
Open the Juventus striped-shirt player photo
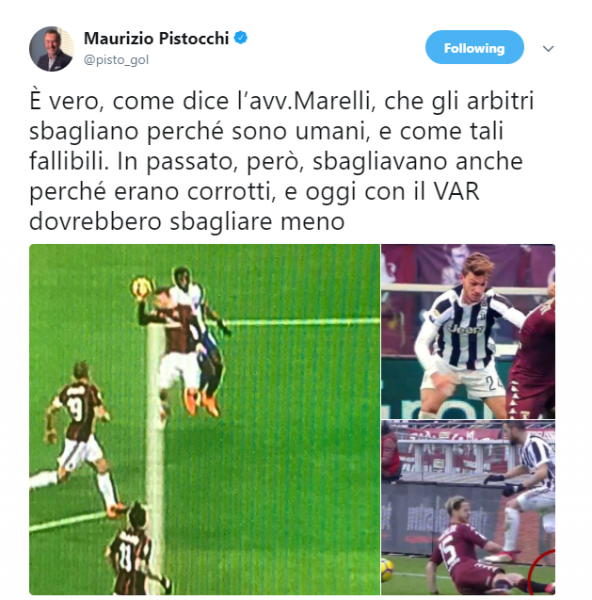pos(468,331)
